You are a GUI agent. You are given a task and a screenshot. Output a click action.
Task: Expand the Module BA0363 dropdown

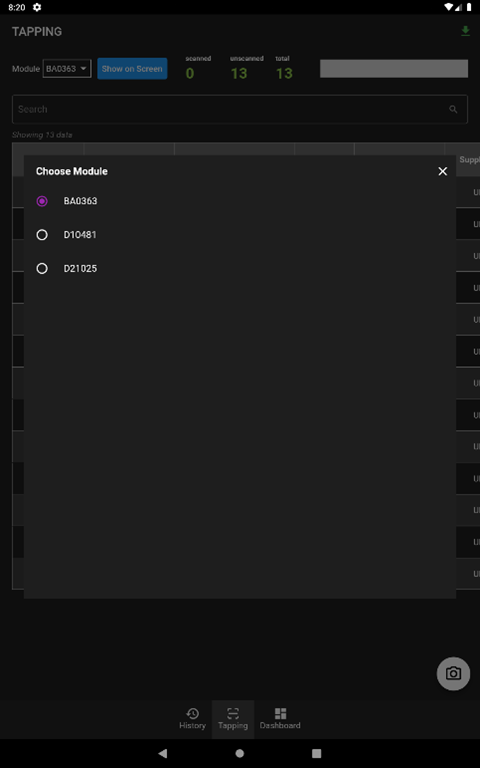point(67,69)
